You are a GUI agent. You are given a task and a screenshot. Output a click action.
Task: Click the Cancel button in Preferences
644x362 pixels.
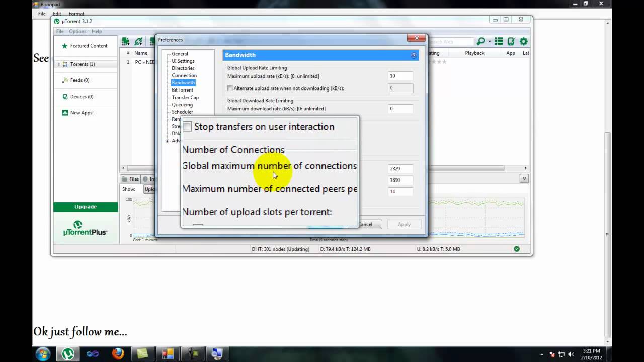[365, 224]
